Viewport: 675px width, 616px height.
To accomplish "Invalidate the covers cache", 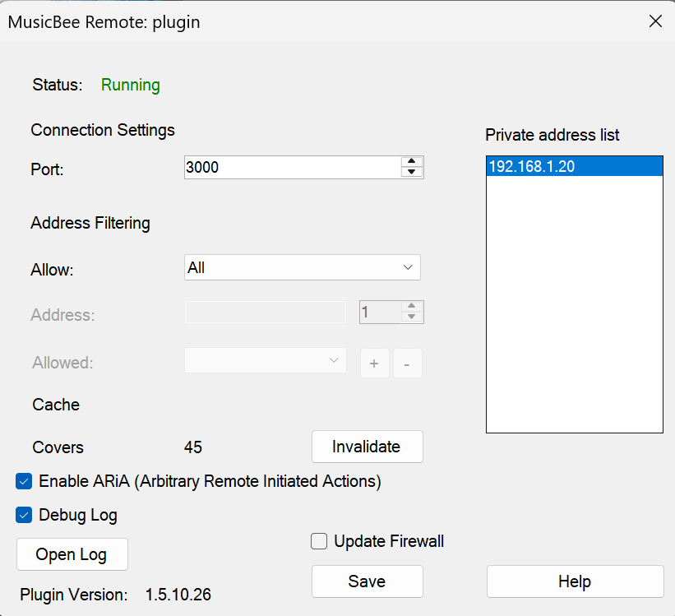I will [367, 447].
